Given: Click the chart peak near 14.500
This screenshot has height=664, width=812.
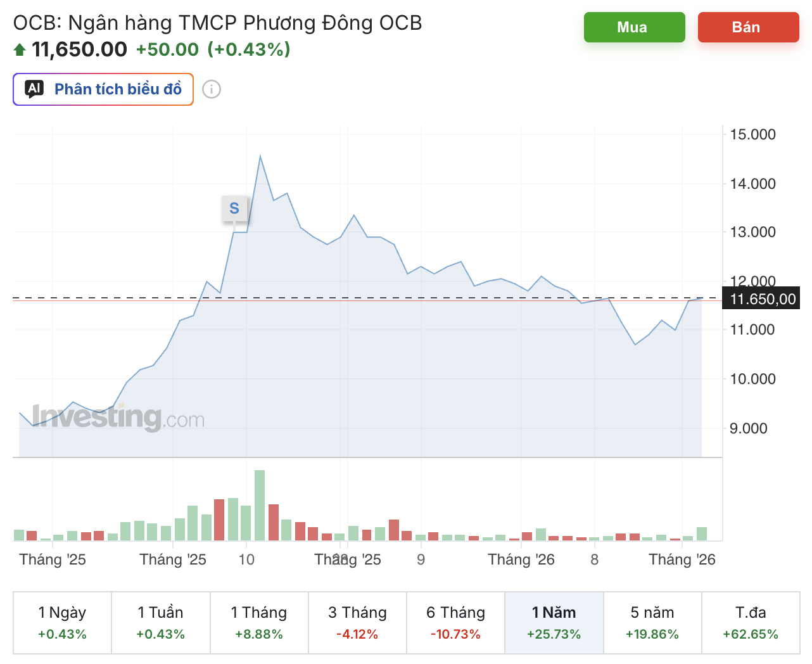Looking at the screenshot, I should point(260,156).
